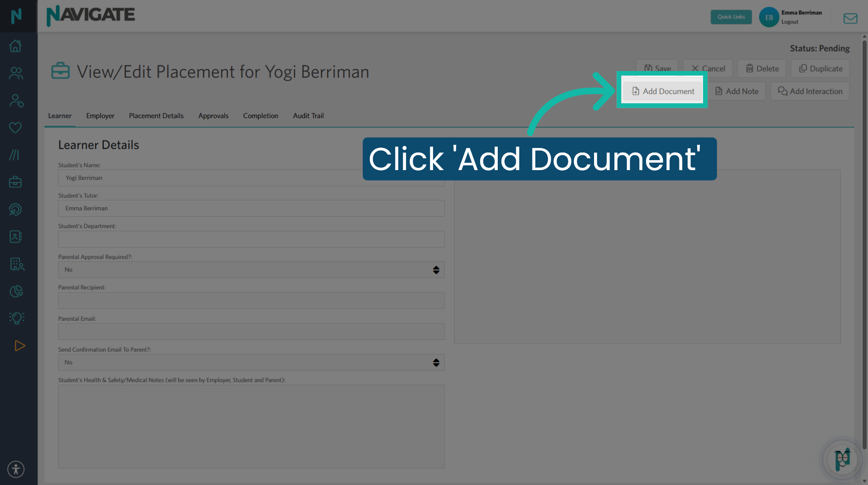868x485 pixels.
Task: Click the large empty panel beside learner fields
Action: pos(647,257)
